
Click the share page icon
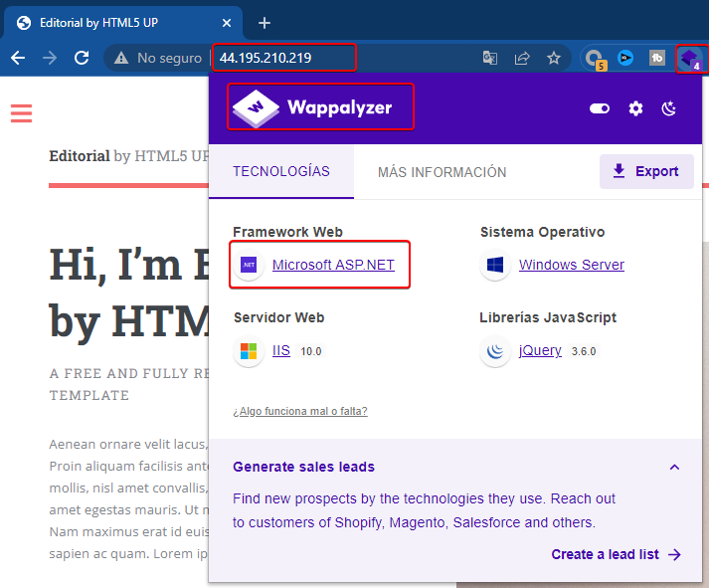(x=522, y=58)
